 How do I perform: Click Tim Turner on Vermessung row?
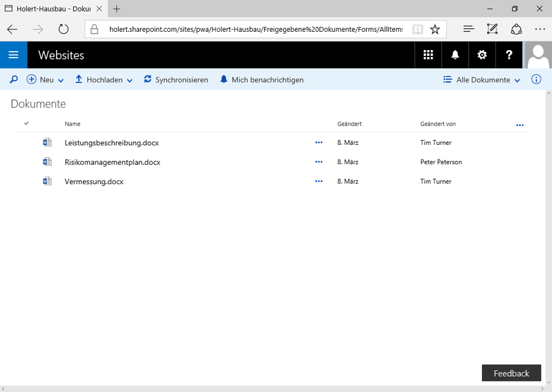coord(436,181)
